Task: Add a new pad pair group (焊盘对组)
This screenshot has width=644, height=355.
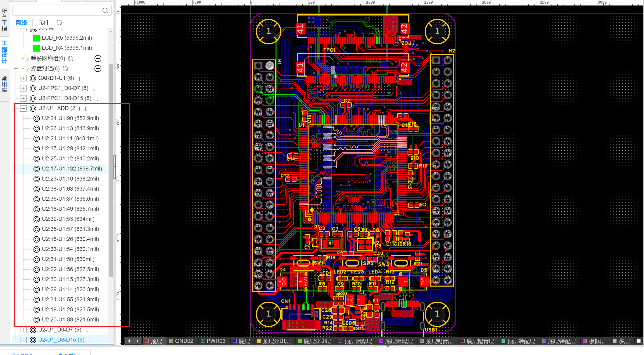Action: [x=98, y=69]
